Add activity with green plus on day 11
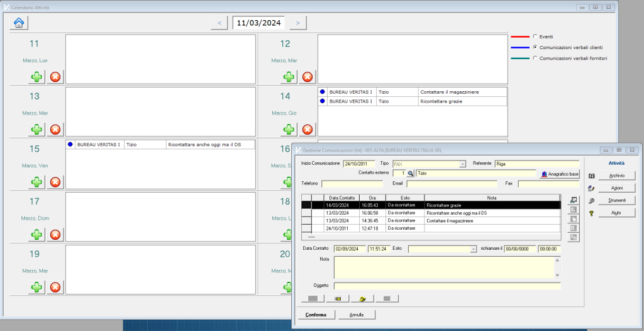The image size is (644, 331). 36,77
